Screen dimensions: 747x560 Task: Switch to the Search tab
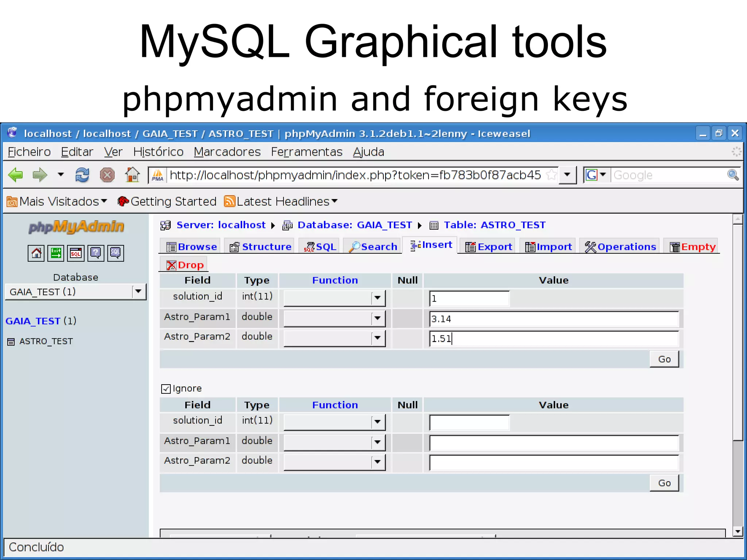point(372,247)
